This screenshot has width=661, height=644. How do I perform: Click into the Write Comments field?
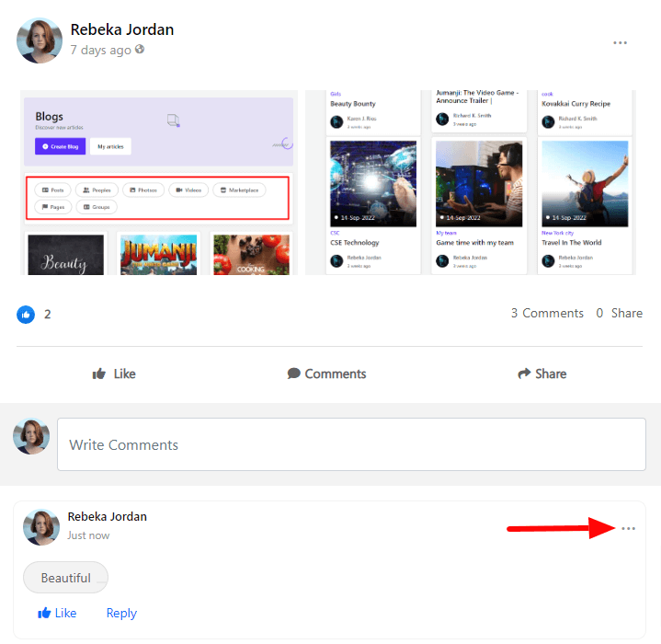351,445
